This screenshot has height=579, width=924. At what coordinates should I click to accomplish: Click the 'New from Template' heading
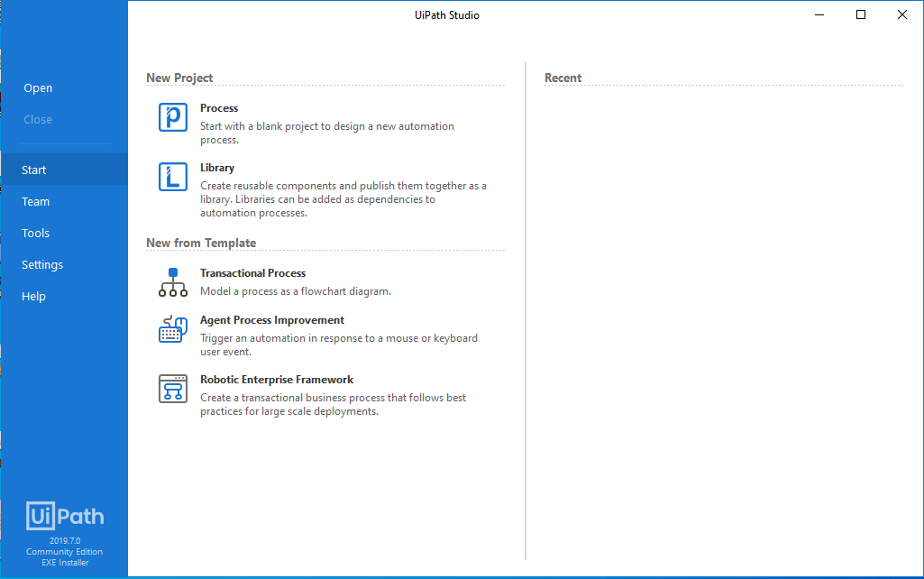point(201,243)
